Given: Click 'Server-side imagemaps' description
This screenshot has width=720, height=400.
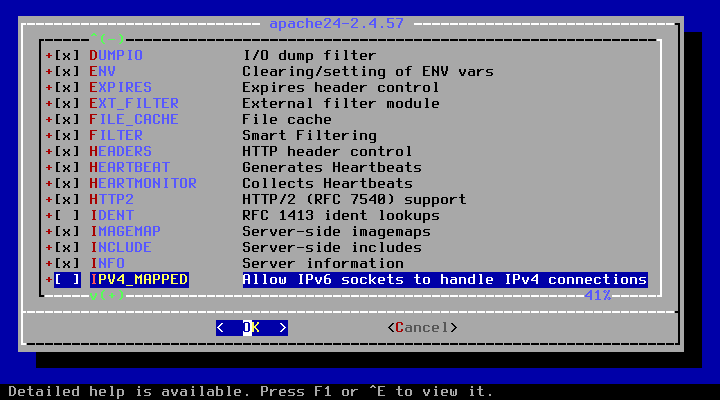Looking at the screenshot, I should pyautogui.click(x=337, y=231).
